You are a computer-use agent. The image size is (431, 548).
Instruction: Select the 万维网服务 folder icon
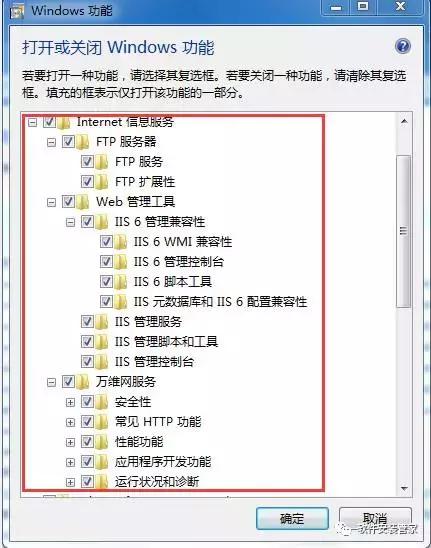coord(83,382)
